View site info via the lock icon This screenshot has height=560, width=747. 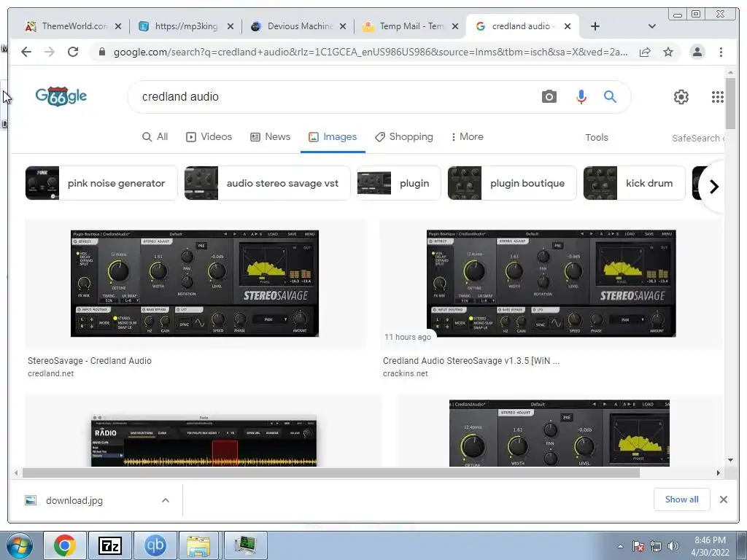pos(102,52)
